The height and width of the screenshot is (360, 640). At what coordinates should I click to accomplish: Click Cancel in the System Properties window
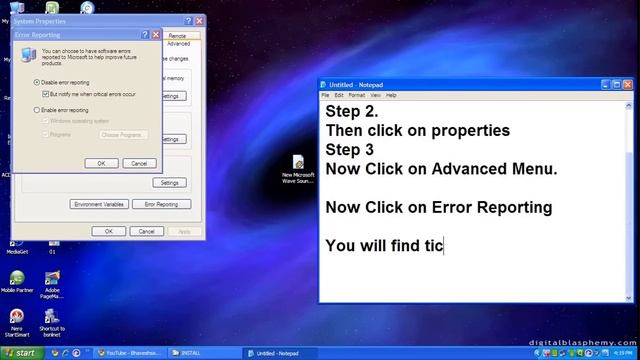(x=147, y=231)
